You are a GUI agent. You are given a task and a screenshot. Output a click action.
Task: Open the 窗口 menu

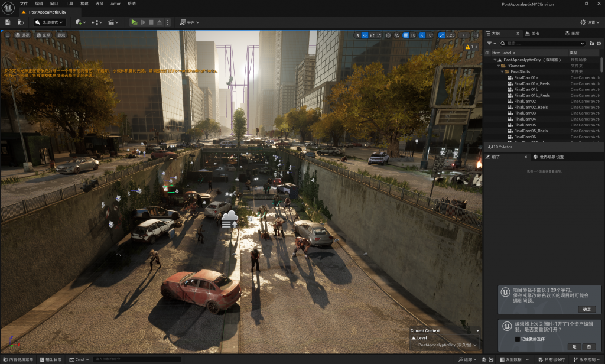[x=54, y=4]
